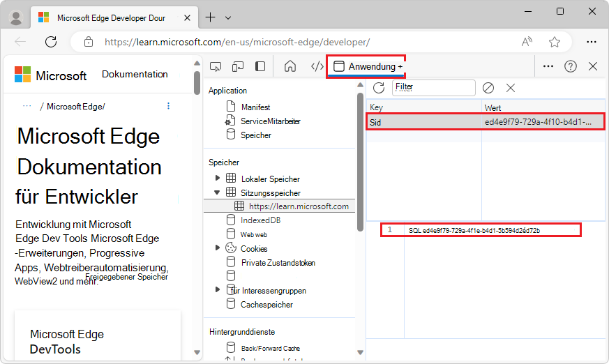Image resolution: width=609 pixels, height=364 pixels.
Task: Toggle the dock sidebar panel icon
Action: [260, 66]
